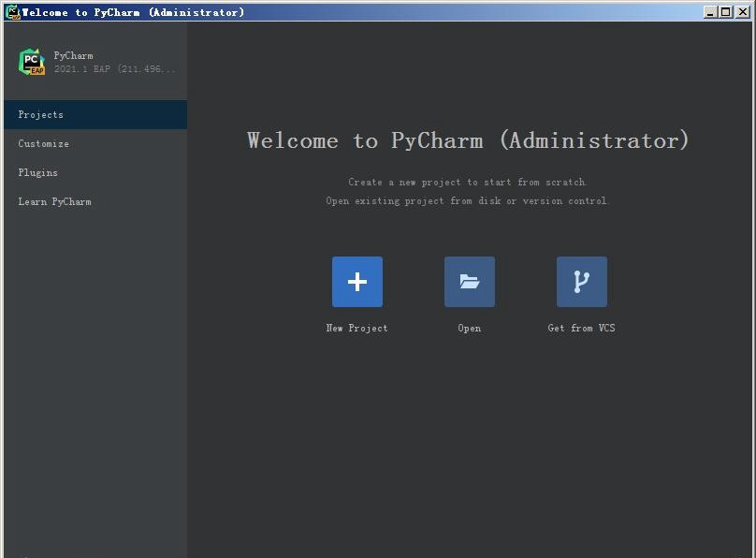The image size is (756, 558).
Task: Click the PyCharm title bar icon
Action: (x=12, y=11)
